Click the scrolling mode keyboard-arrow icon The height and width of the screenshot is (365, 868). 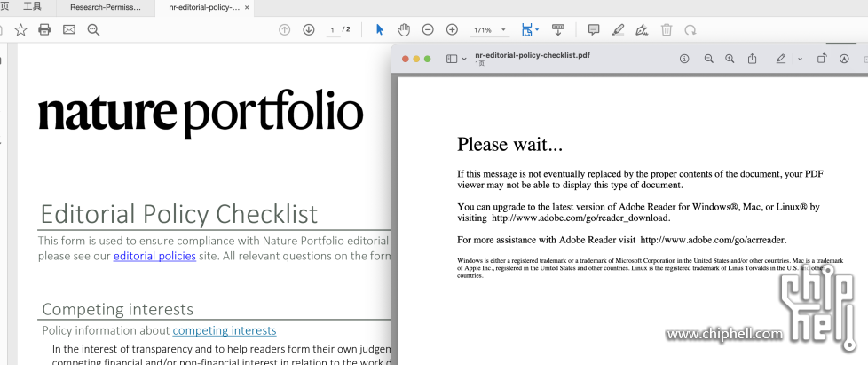pos(558,30)
